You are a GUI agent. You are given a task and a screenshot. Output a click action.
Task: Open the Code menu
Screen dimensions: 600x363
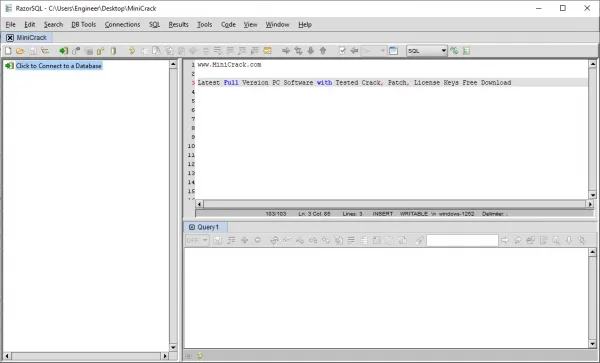pyautogui.click(x=228, y=24)
